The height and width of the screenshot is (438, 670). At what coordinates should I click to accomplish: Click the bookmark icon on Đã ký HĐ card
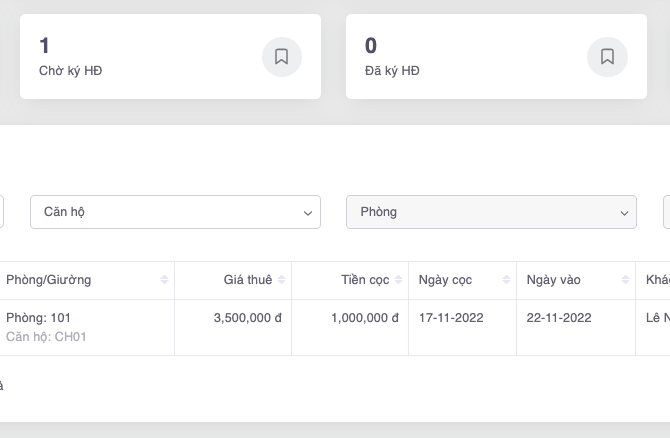pos(607,57)
